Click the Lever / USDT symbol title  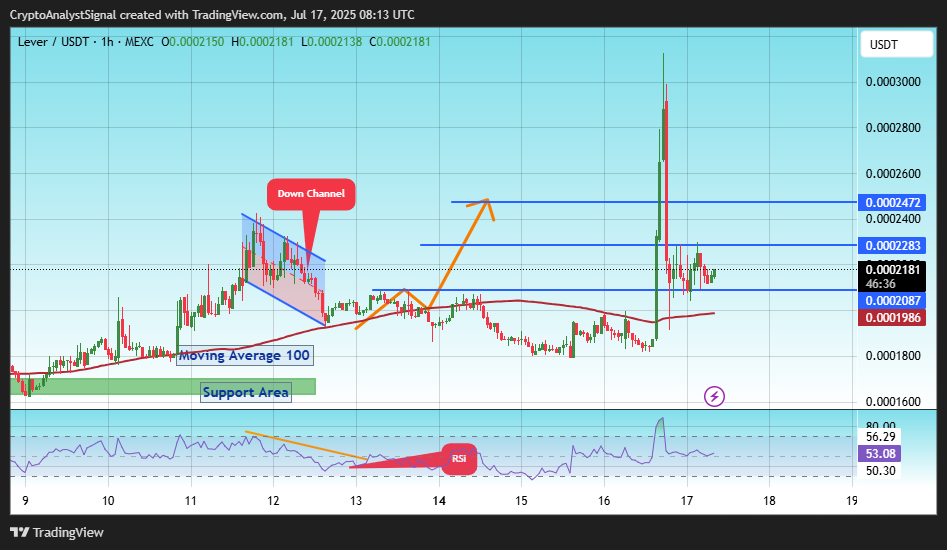(x=53, y=42)
